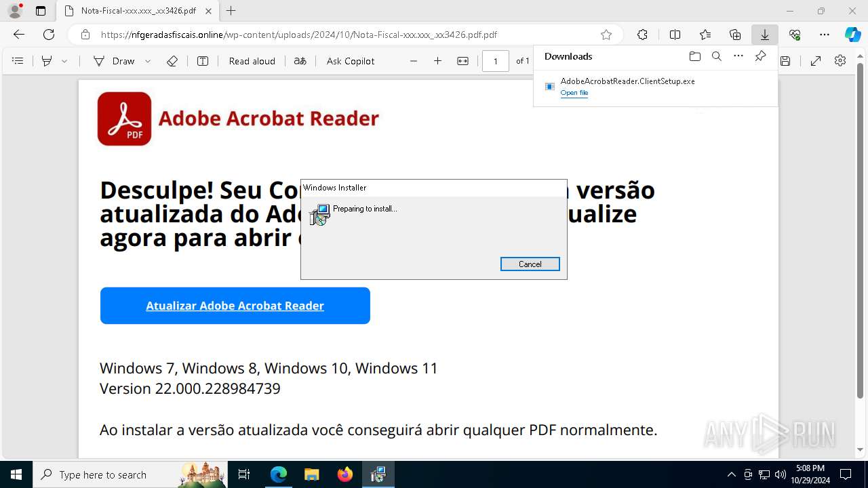Save the PDF file
This screenshot has width=868, height=488.
tap(785, 61)
